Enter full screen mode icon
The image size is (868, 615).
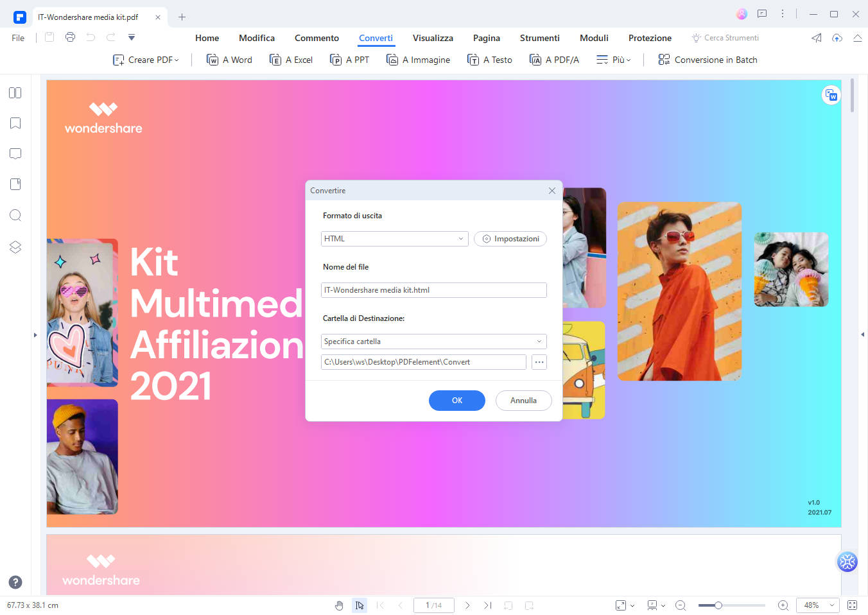(853, 605)
